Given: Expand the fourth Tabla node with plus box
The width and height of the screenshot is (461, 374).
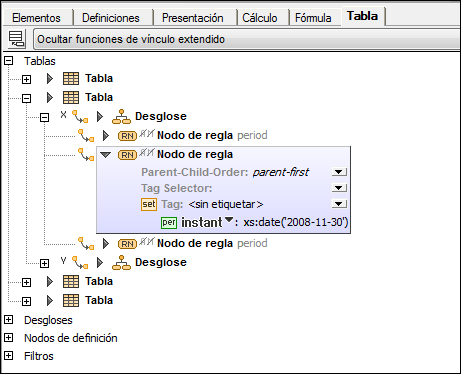Looking at the screenshot, I should [x=26, y=301].
